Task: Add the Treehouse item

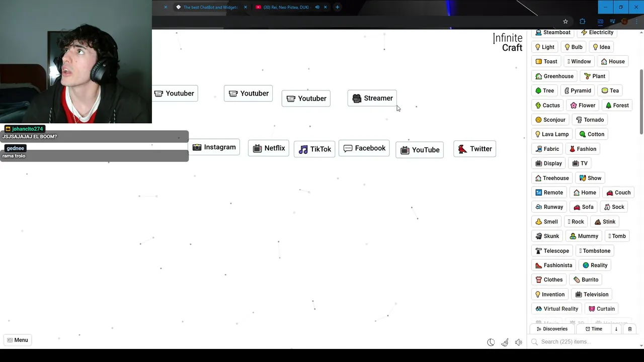Action: (552, 178)
